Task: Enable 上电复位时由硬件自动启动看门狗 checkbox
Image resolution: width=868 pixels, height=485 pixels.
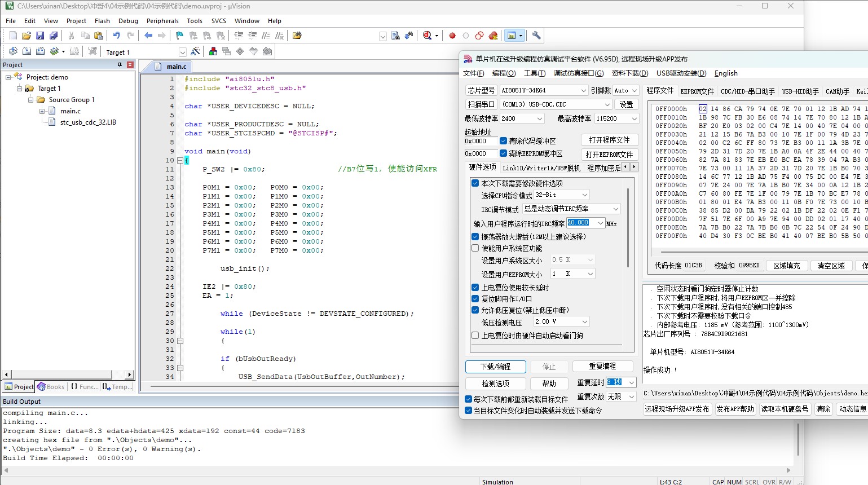Action: [x=475, y=336]
